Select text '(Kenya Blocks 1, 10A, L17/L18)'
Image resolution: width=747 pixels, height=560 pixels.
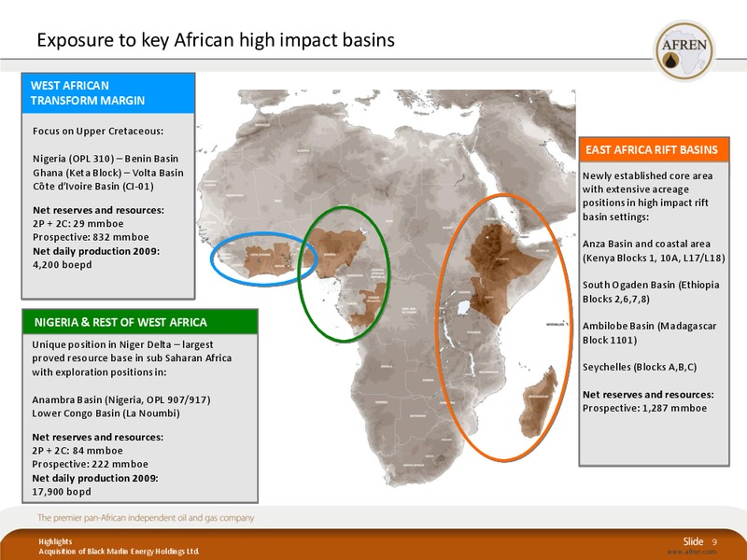click(654, 259)
